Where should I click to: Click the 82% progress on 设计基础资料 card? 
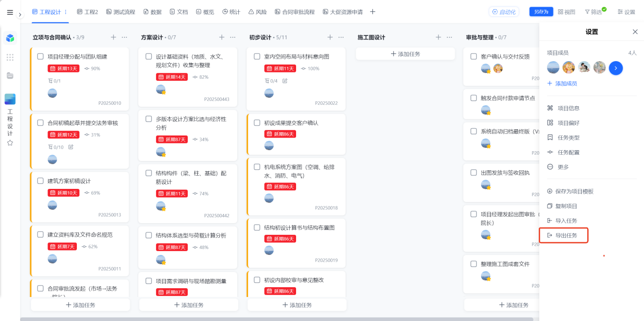(201, 77)
